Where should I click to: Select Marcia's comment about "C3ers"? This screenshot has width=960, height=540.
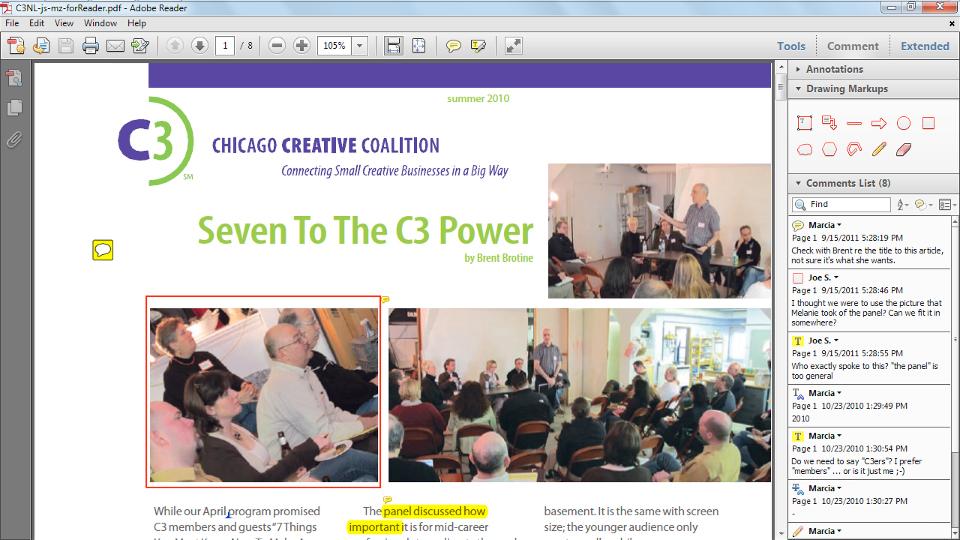click(869, 453)
